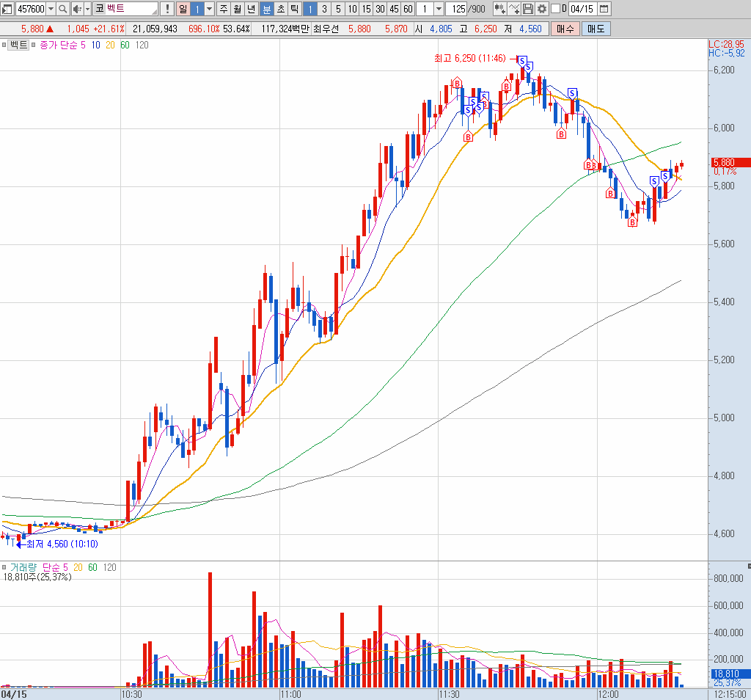Toggle the 벡트 price series marker box

(x=4, y=45)
